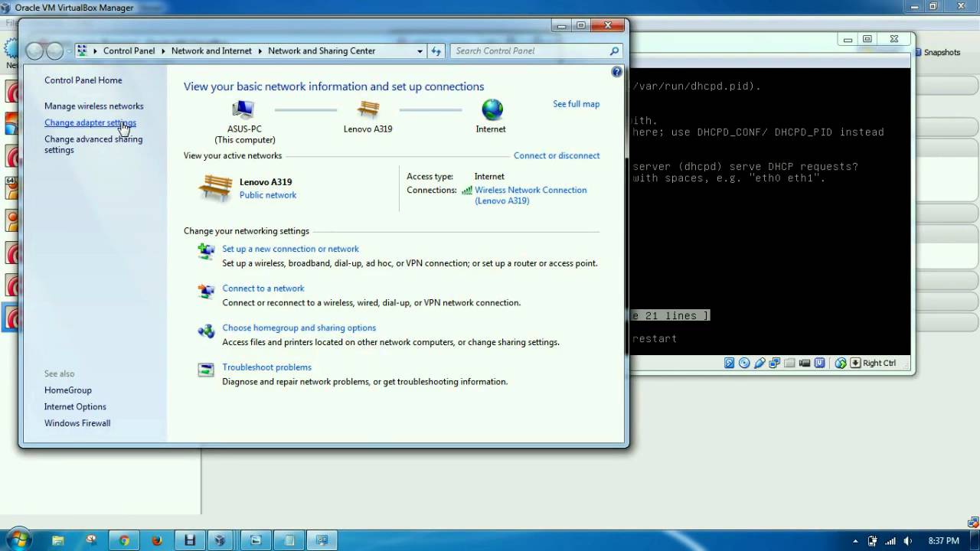Click Troubleshoot problems link
This screenshot has width=980, height=551.
267,367
